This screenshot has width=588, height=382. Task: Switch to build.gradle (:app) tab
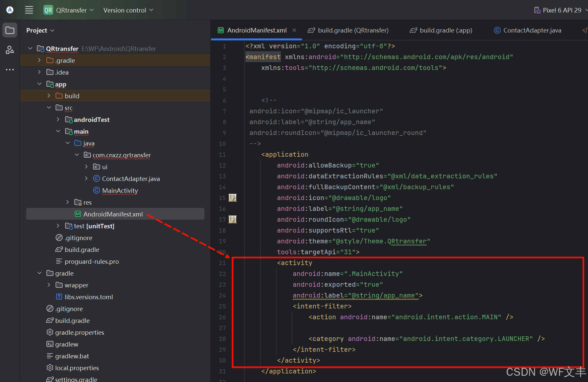tap(445, 30)
